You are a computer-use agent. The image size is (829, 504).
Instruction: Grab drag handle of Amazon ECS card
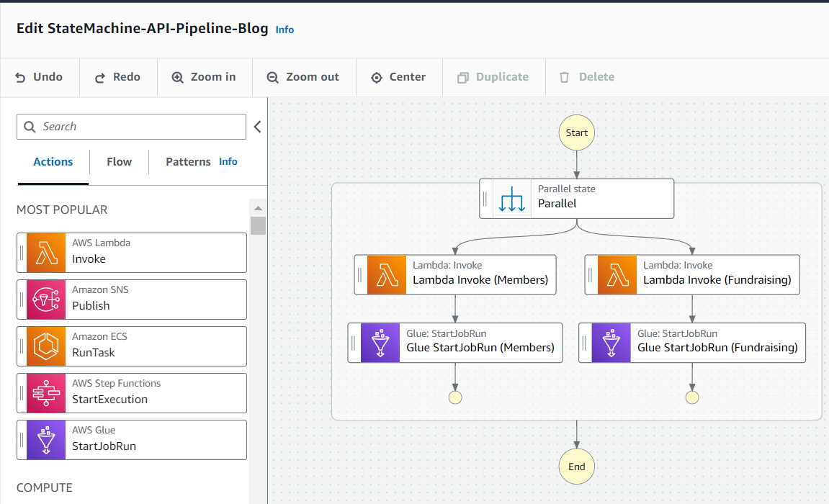tap(22, 346)
